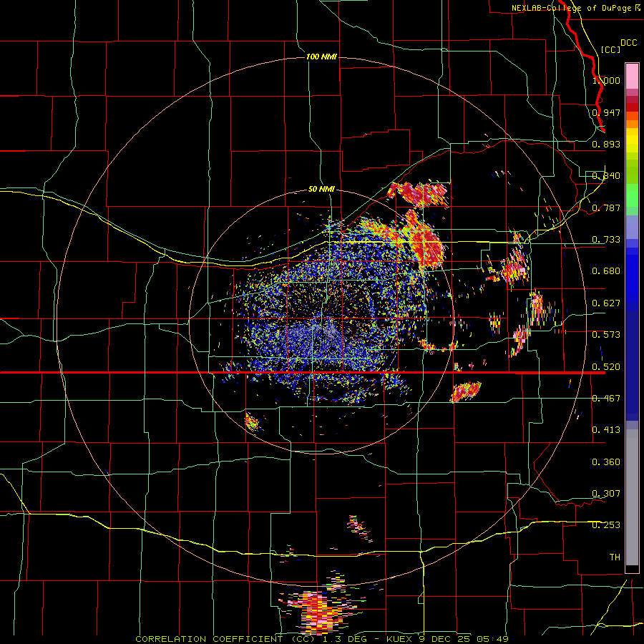The width and height of the screenshot is (644, 644).
Task: Select the 0.253 scale value
Action: point(606,525)
